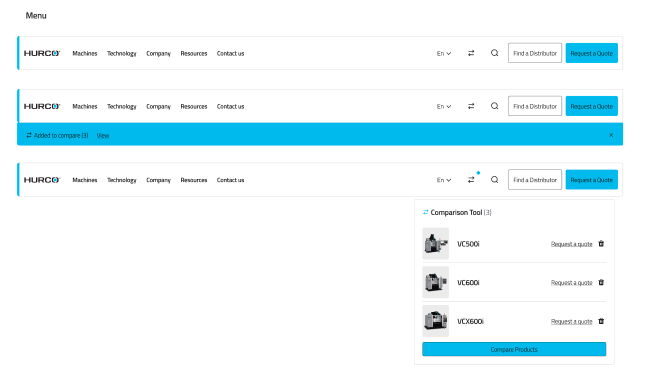The height and width of the screenshot is (375, 652).
Task: Select Contact us in the middle navbar
Action: (x=230, y=106)
